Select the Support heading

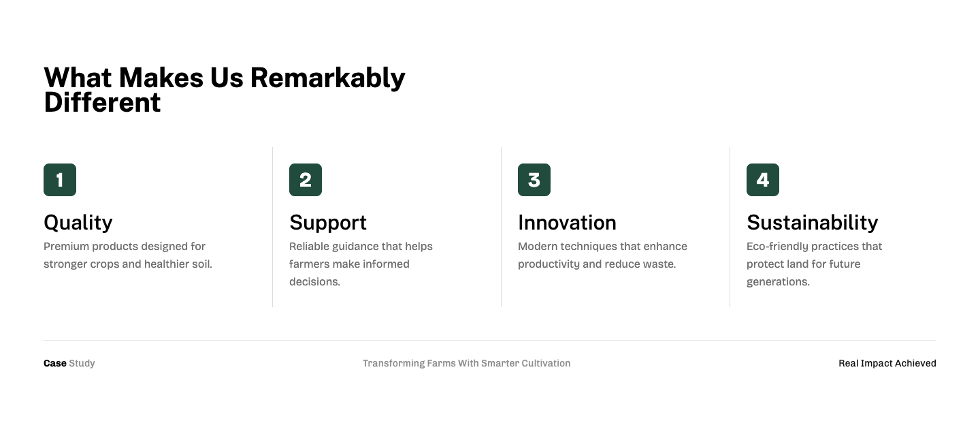click(x=328, y=223)
